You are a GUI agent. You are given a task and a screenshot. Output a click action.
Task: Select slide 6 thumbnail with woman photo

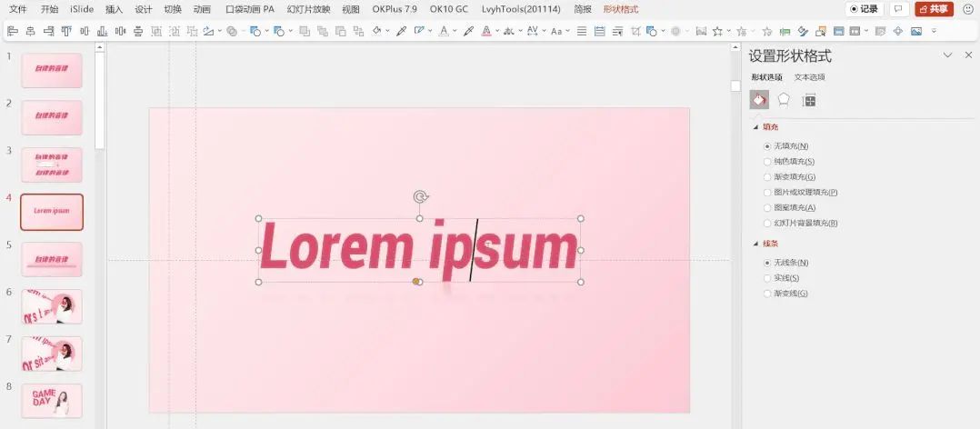tap(52, 306)
